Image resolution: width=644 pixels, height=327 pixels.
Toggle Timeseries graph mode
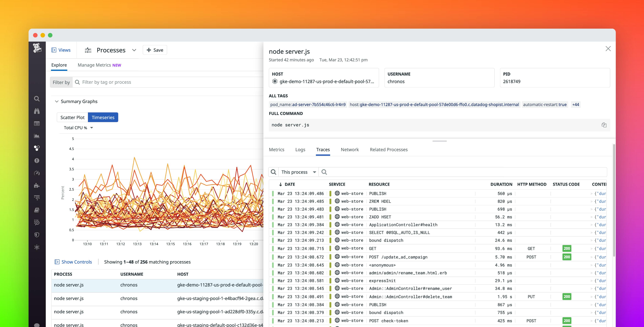(x=103, y=117)
